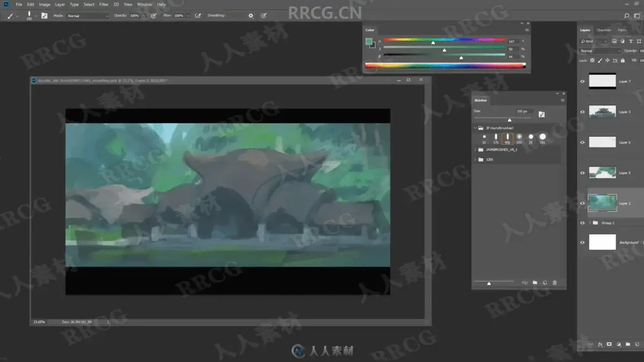Open the Help menu

coord(161,4)
